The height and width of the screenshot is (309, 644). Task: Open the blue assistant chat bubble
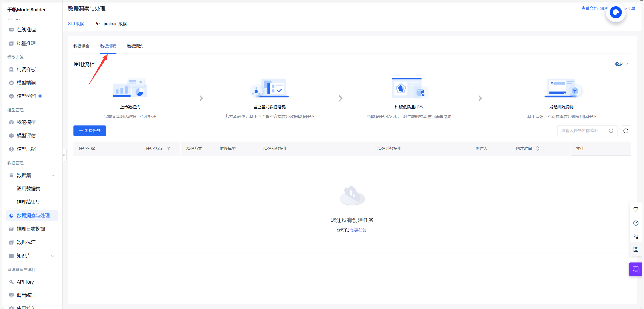tap(616, 12)
